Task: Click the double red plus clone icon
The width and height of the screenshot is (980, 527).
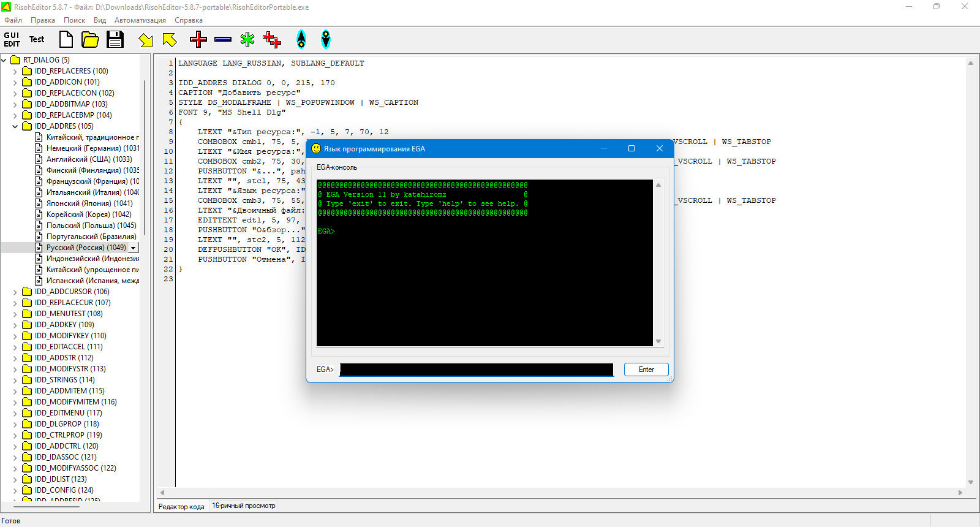Action: (x=272, y=40)
